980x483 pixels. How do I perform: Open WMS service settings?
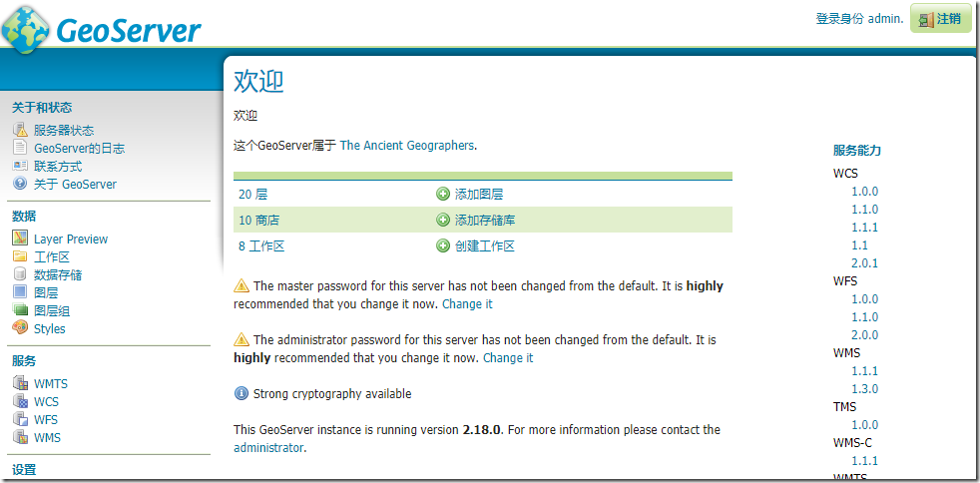tap(48, 437)
